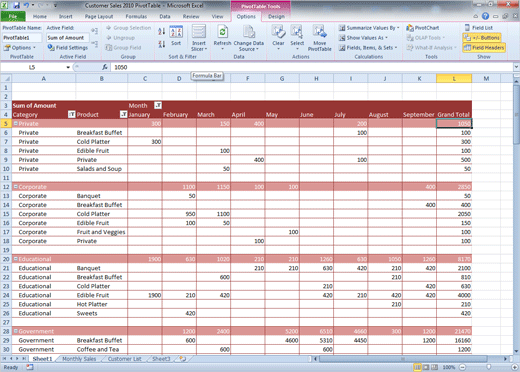The height and width of the screenshot is (372, 520).
Task: Click the PivotTable Options button
Action: point(19,48)
